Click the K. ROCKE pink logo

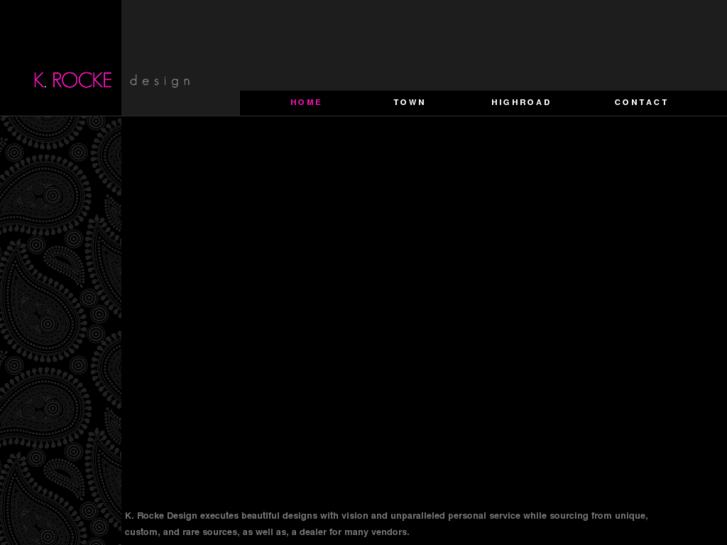pos(73,80)
